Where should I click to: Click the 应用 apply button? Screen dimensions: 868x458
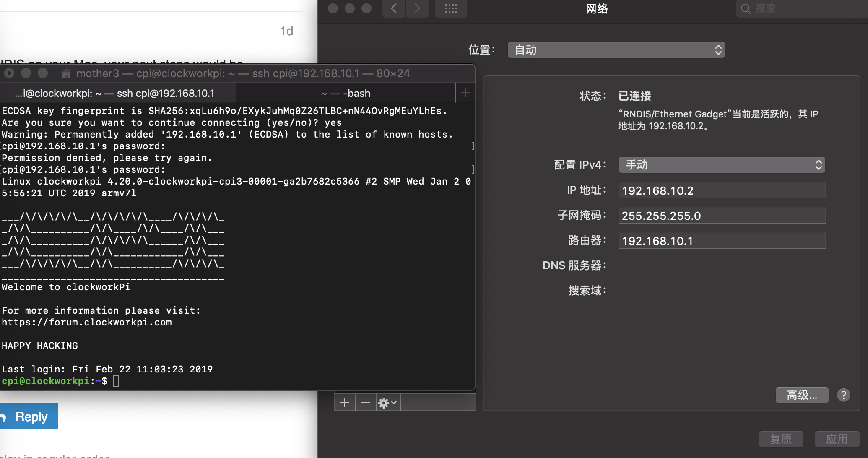[837, 439]
